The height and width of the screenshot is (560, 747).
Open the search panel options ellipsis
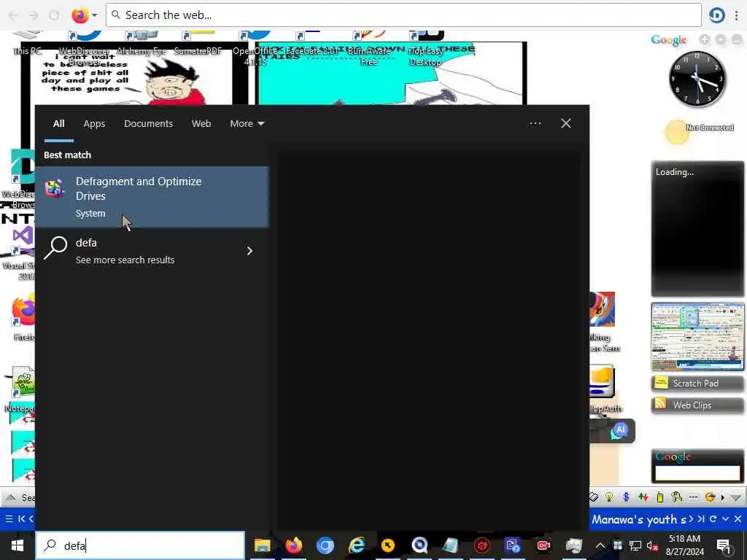tap(535, 124)
